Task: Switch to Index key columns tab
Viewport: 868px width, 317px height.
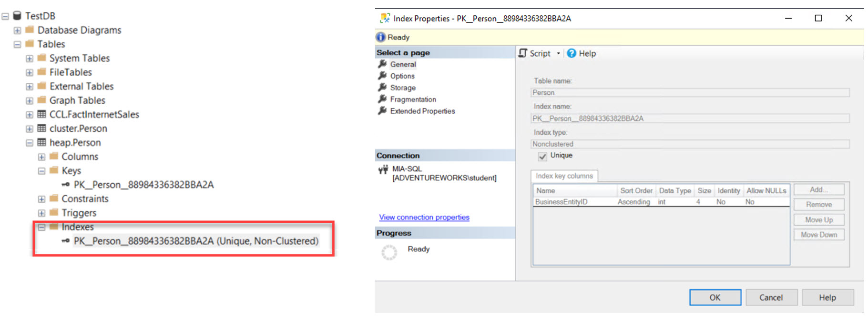Action: coord(564,176)
